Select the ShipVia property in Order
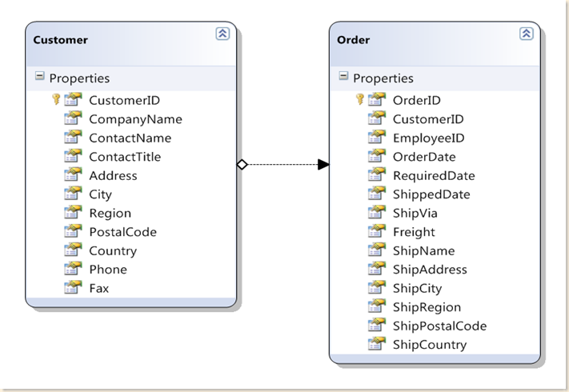Image resolution: width=569 pixels, height=392 pixels. click(415, 213)
